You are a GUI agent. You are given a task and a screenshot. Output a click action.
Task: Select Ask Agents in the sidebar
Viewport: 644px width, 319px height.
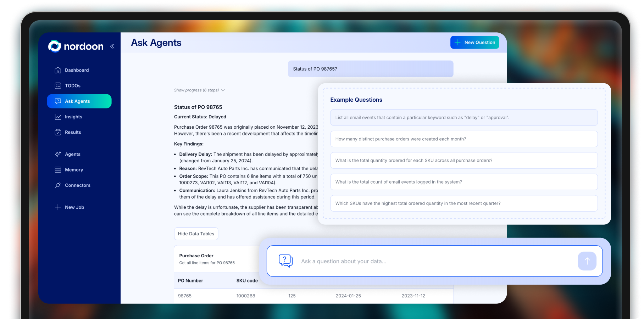coord(79,101)
